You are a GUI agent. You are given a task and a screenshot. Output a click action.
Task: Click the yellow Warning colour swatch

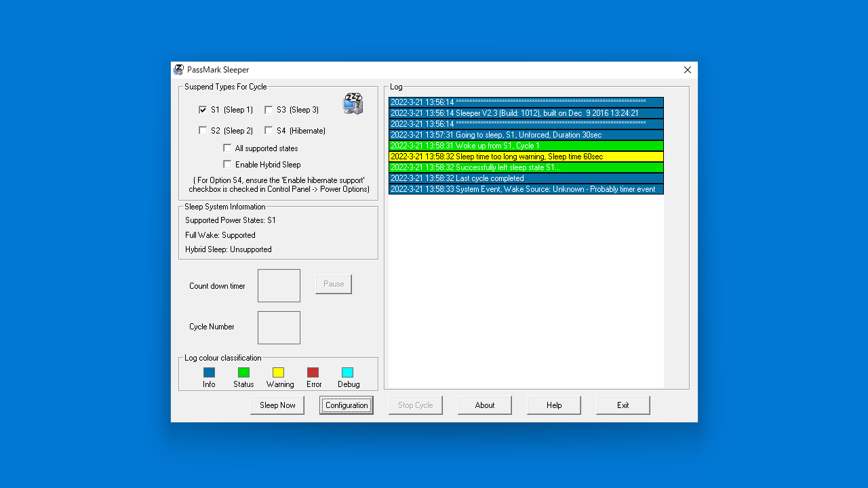point(278,372)
